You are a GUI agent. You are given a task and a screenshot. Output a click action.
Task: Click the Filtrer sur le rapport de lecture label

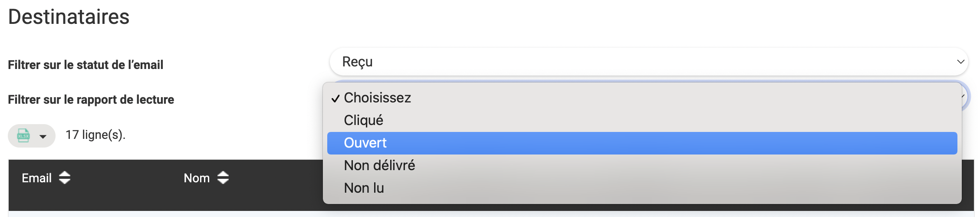(x=91, y=99)
